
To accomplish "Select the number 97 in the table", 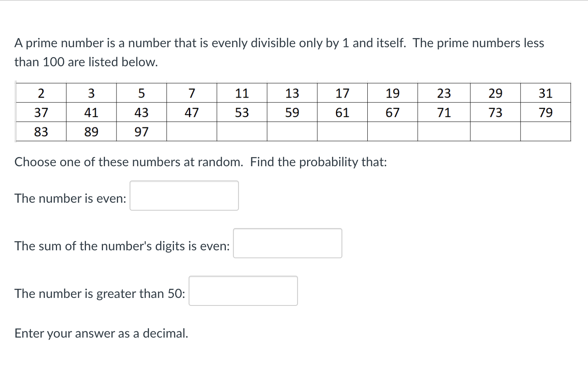I will 141,131.
